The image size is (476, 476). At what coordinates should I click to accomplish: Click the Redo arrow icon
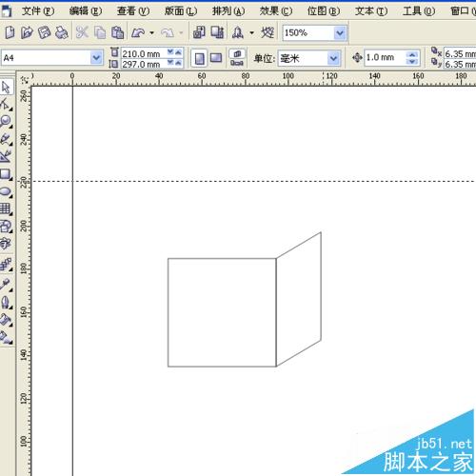click(x=168, y=32)
